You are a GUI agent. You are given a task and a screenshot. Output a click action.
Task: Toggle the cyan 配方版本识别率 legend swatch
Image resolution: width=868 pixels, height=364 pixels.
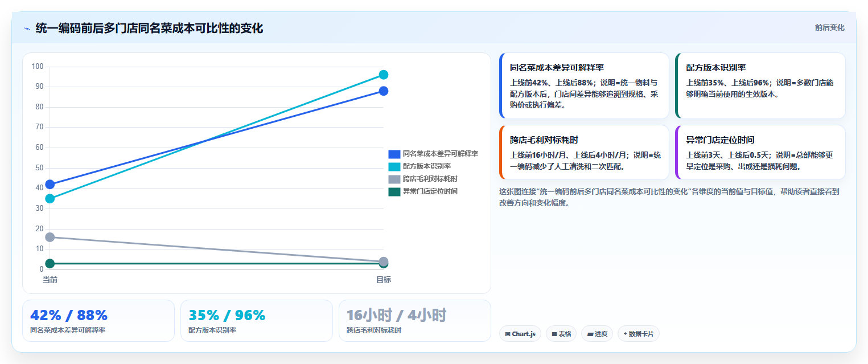[394, 166]
